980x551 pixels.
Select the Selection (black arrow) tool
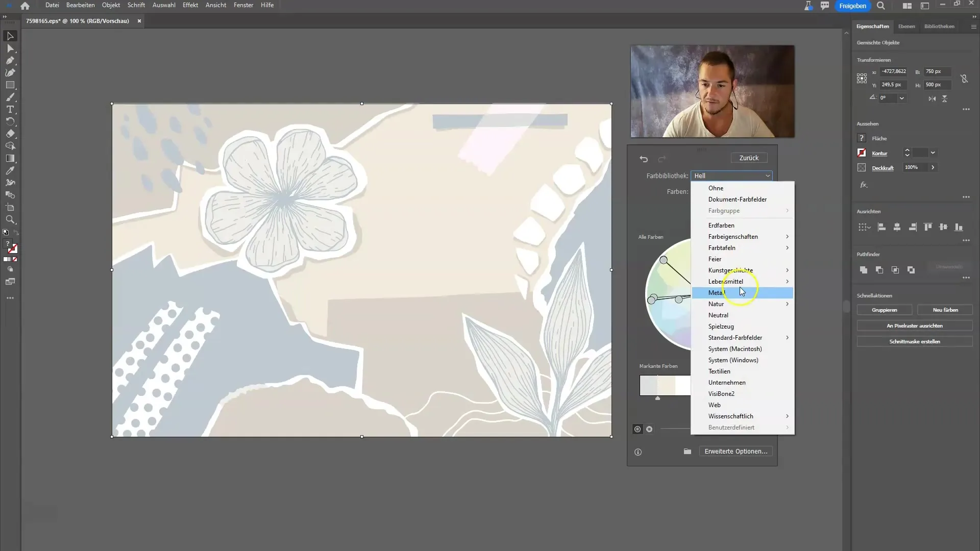click(10, 36)
